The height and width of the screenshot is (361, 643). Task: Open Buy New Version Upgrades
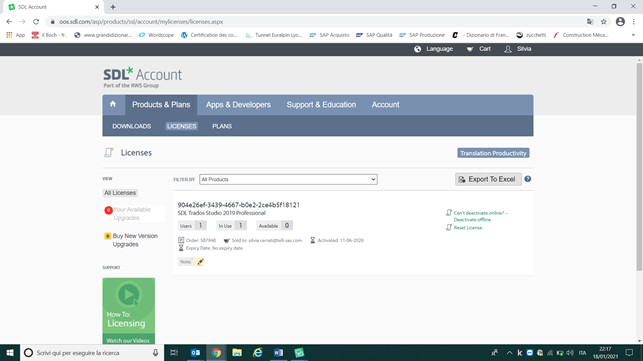[x=135, y=240]
